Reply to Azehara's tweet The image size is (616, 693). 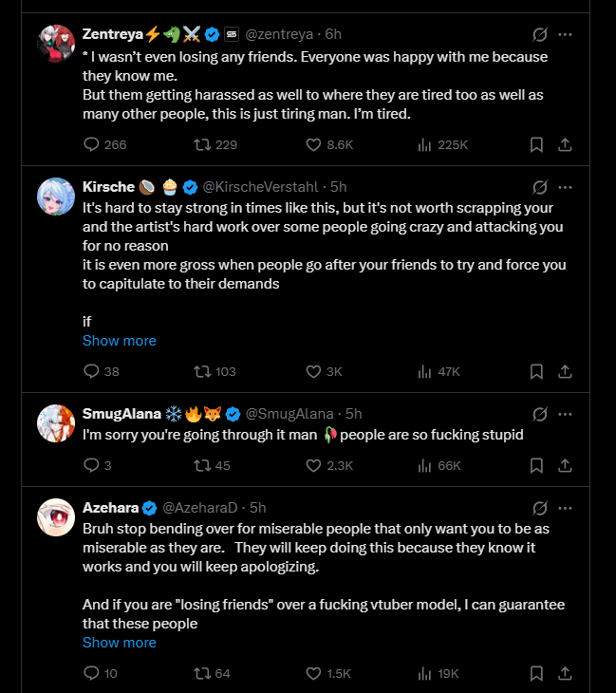pos(92,673)
